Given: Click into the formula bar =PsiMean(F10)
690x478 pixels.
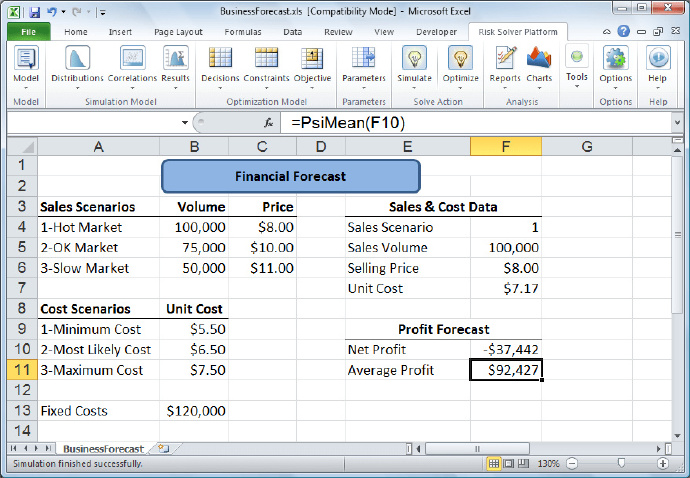Looking at the screenshot, I should coord(476,123).
